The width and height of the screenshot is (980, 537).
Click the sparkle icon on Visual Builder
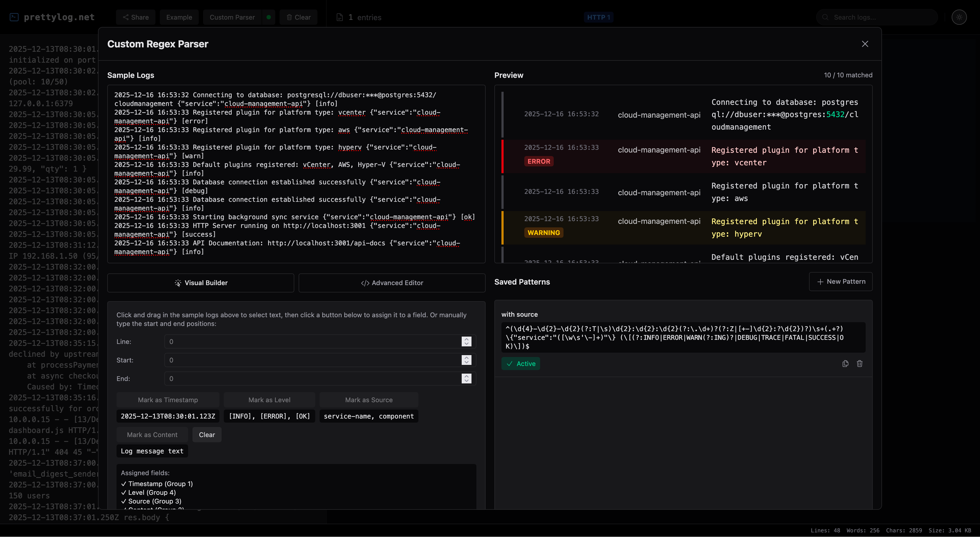(178, 283)
